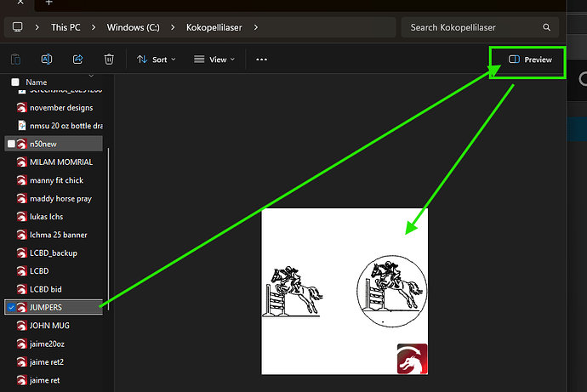The width and height of the screenshot is (587, 392).
Task: Open the See more ellipsis menu
Action: [262, 60]
